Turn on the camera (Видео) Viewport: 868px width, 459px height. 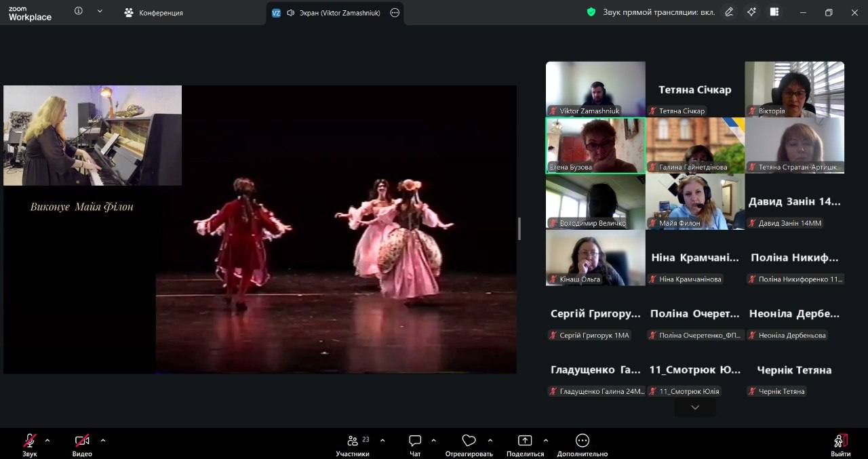(x=82, y=441)
